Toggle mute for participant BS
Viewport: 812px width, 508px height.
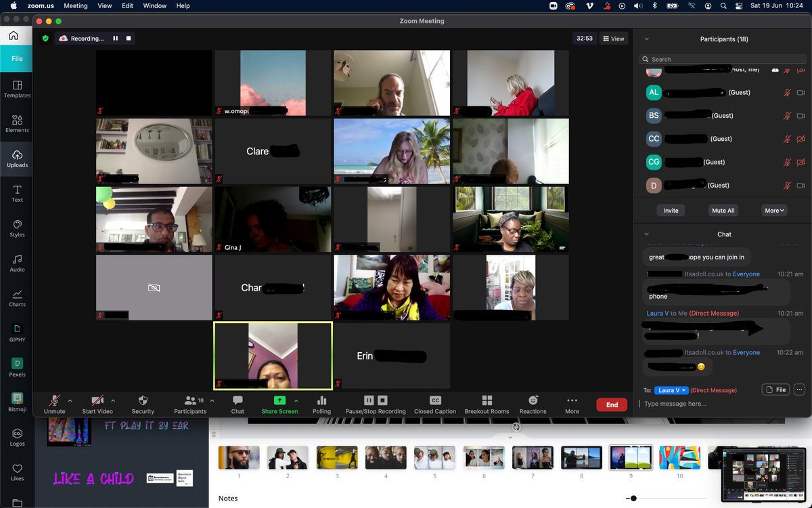(x=787, y=116)
